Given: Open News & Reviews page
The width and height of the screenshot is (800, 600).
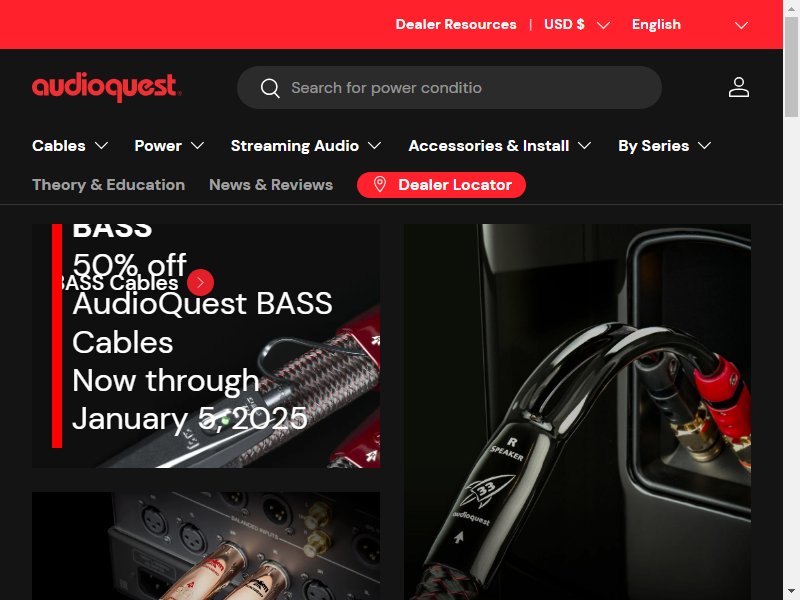Looking at the screenshot, I should pos(271,185).
